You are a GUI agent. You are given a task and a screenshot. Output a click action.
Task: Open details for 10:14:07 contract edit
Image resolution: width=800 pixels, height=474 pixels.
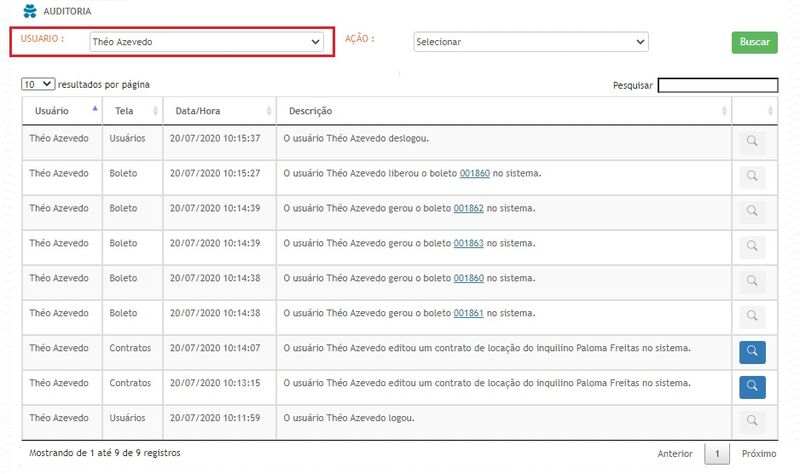pyautogui.click(x=752, y=352)
